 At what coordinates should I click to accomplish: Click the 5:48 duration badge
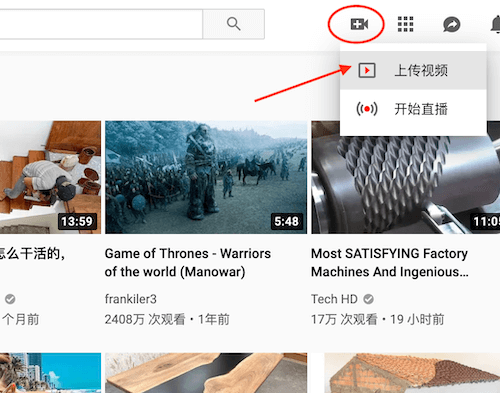click(x=286, y=221)
